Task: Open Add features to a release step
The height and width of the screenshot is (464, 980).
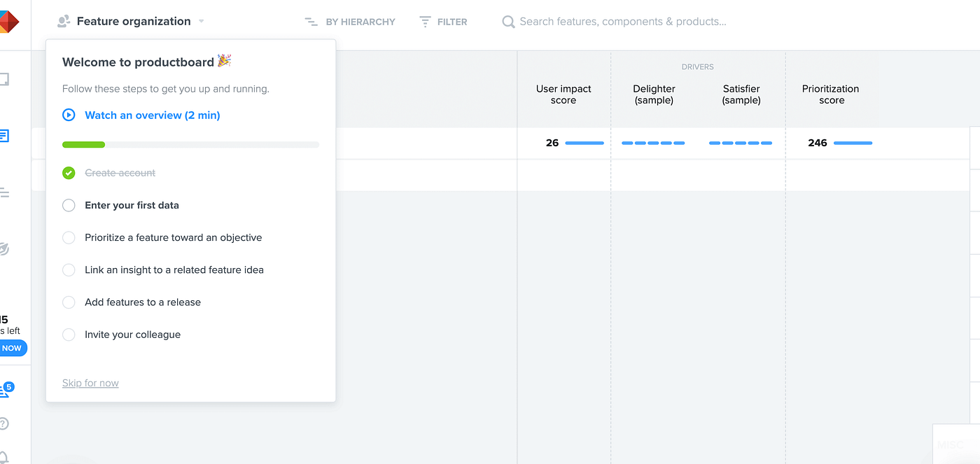Action: click(x=143, y=302)
